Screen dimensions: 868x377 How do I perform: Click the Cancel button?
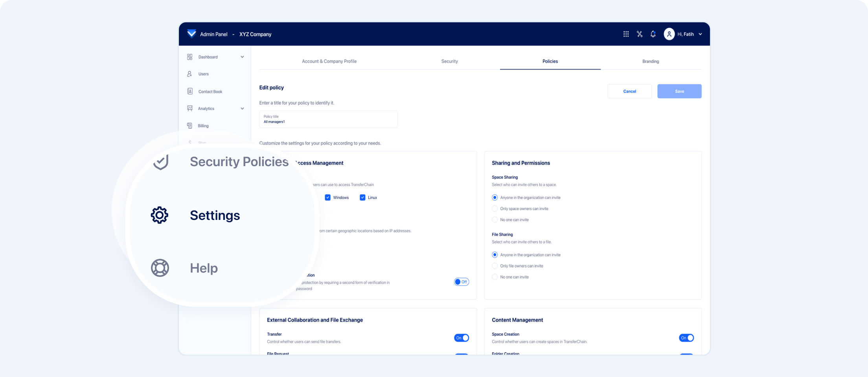pyautogui.click(x=629, y=91)
